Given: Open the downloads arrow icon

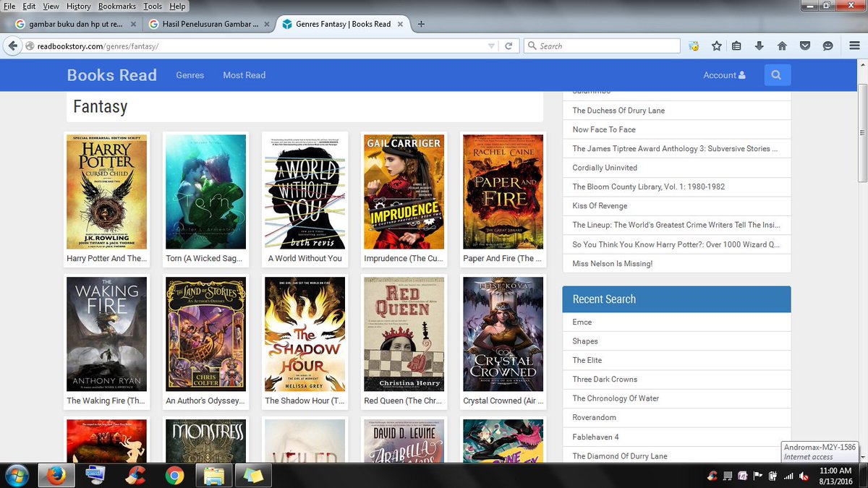Looking at the screenshot, I should (x=759, y=46).
